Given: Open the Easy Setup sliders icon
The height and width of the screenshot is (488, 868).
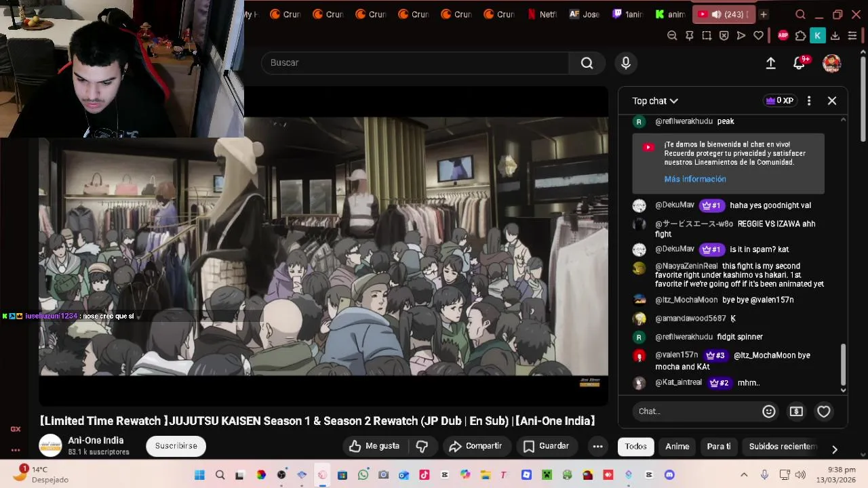Looking at the screenshot, I should click(852, 36).
